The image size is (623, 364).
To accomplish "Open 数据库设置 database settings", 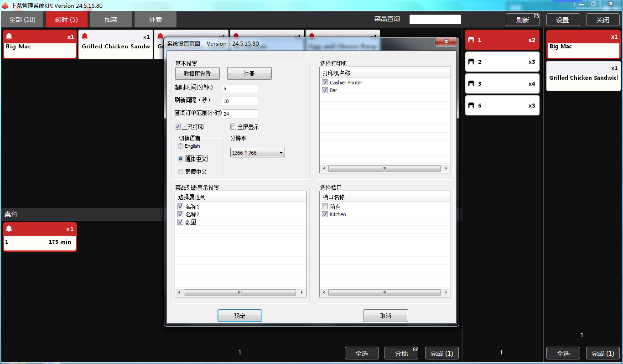I will click(197, 73).
